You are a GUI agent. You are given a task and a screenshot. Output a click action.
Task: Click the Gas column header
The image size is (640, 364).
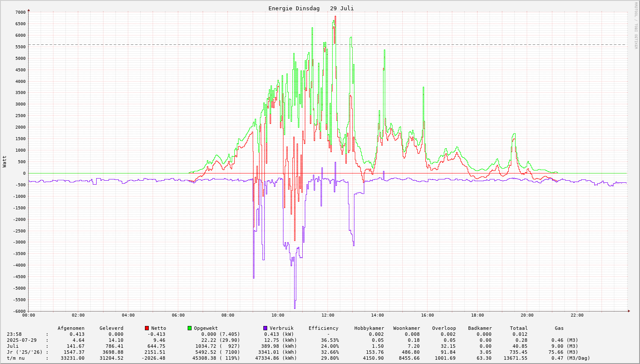559,328
